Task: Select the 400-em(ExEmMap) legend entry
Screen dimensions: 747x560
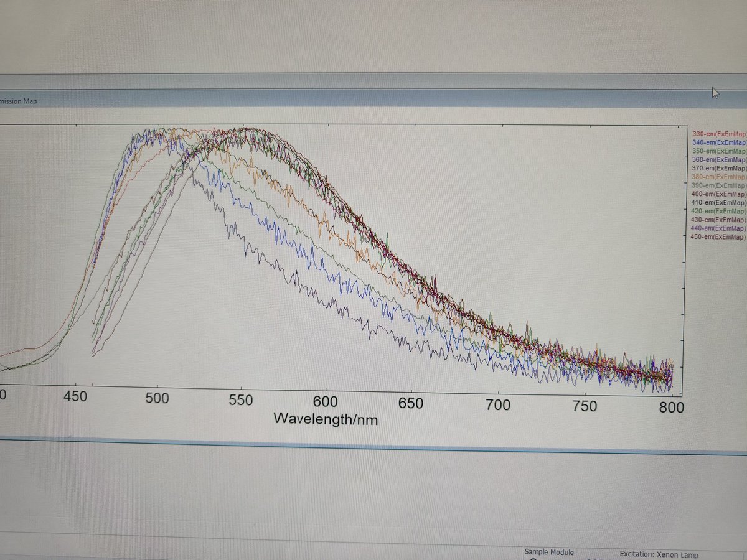Action: [718, 194]
